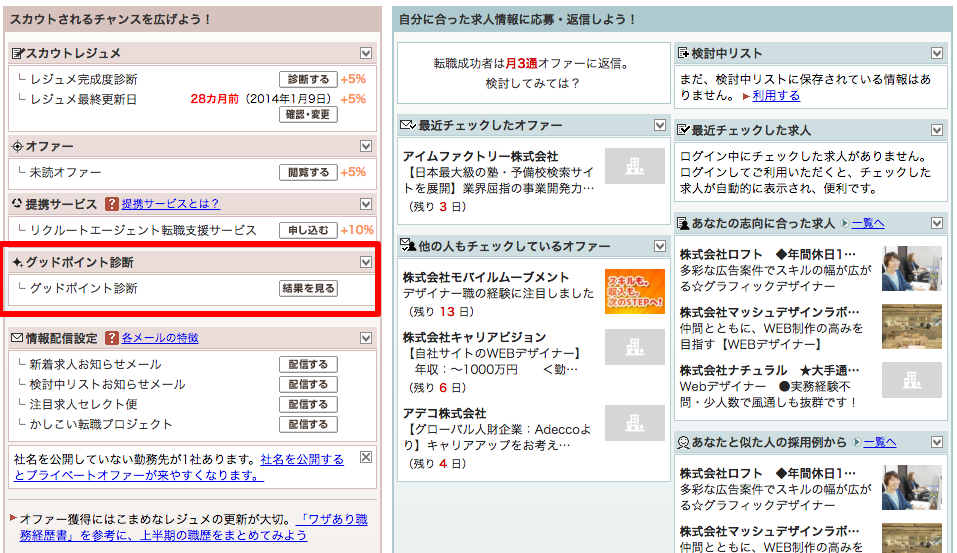Click the 最近チェックした求人 header icon

(x=684, y=130)
